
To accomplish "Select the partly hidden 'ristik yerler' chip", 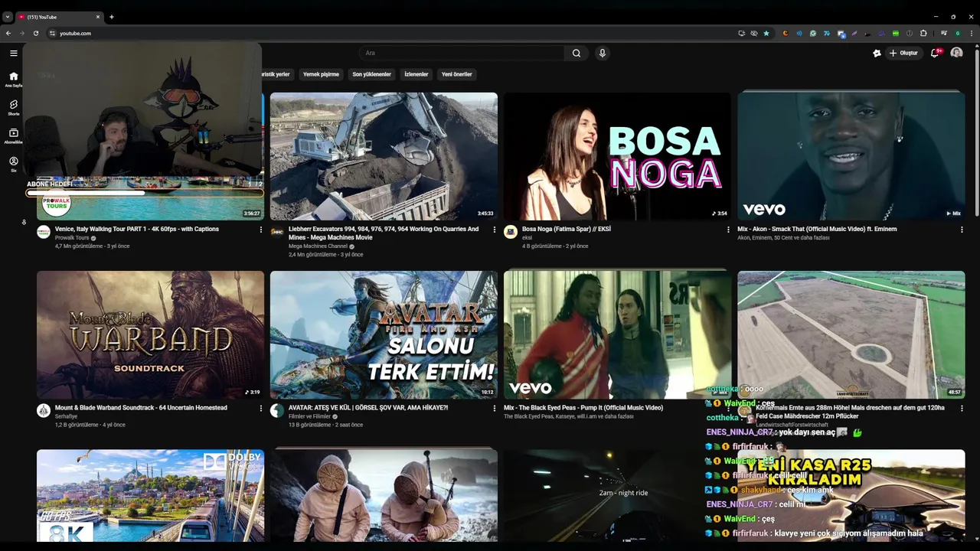I will coord(276,74).
